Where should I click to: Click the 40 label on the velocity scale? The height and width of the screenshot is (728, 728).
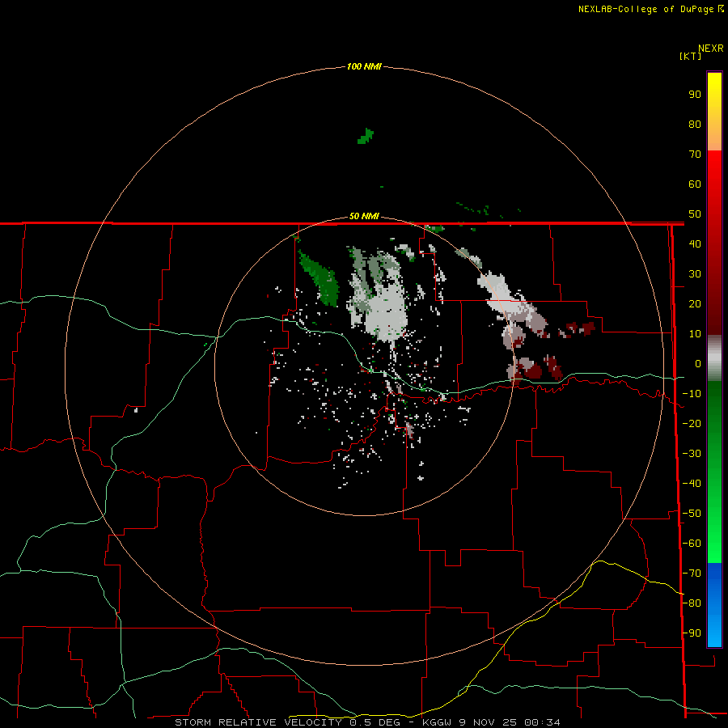tap(695, 243)
